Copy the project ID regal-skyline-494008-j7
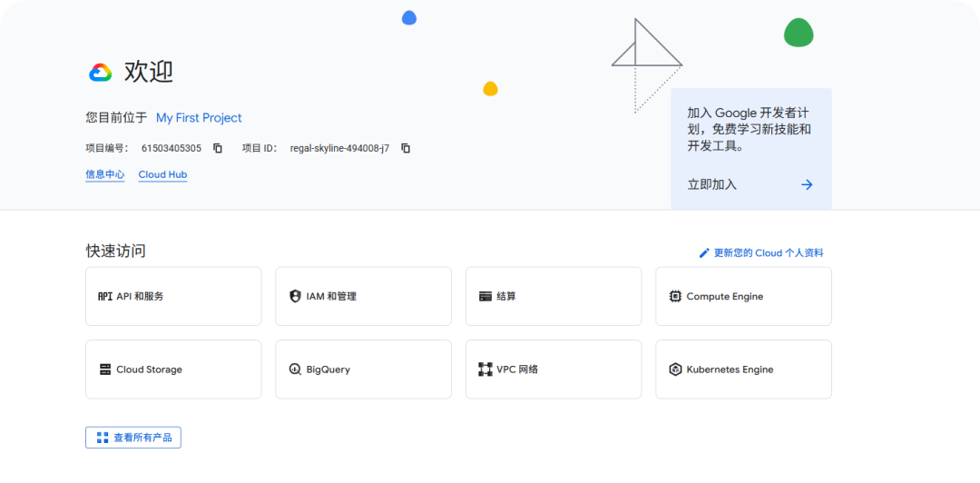Screen dimensions: 980x483 406,148
